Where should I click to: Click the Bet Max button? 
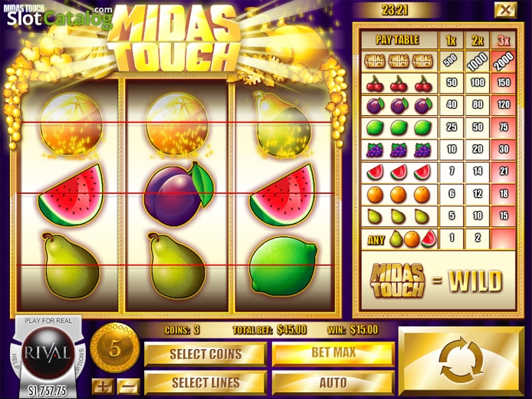(333, 353)
